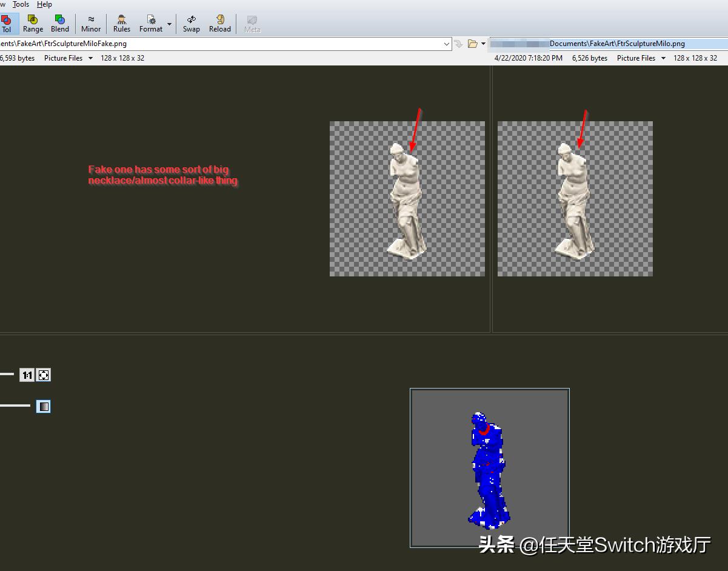Click the right real Milo statue image

[x=575, y=199]
